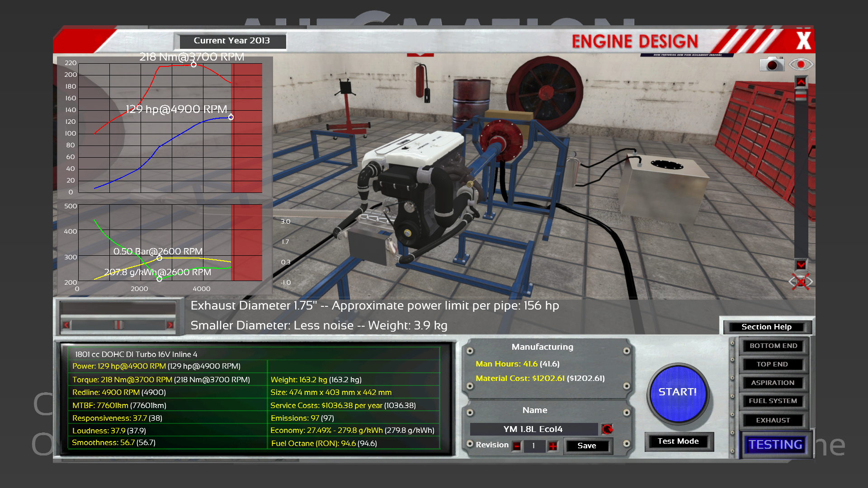Increase exhaust diameter with right arrow
This screenshot has width=868, height=488.
(x=170, y=325)
